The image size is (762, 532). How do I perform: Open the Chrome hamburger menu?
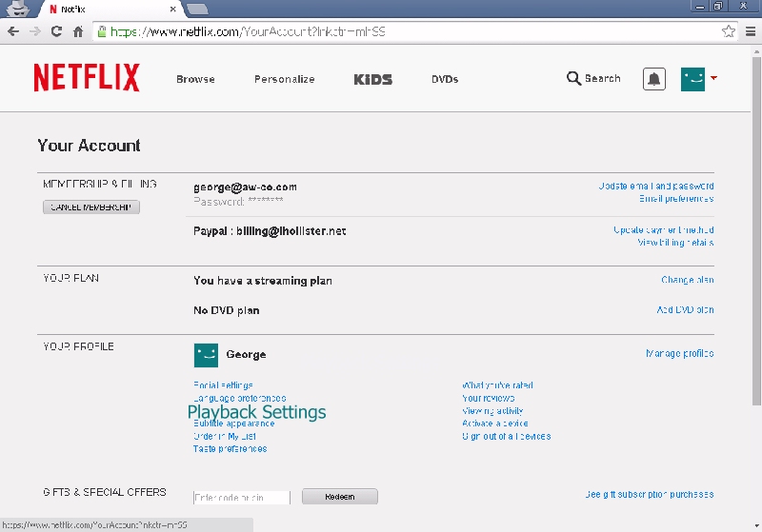point(751,31)
